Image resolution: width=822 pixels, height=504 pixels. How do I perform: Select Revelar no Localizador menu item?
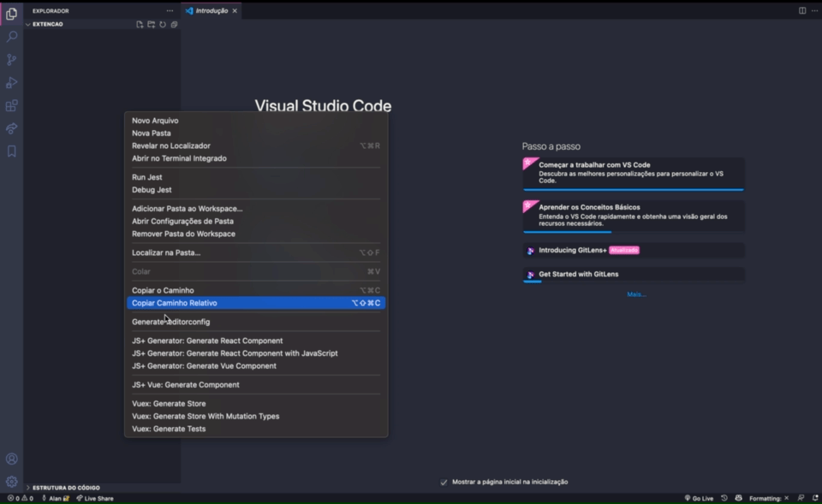256,145
